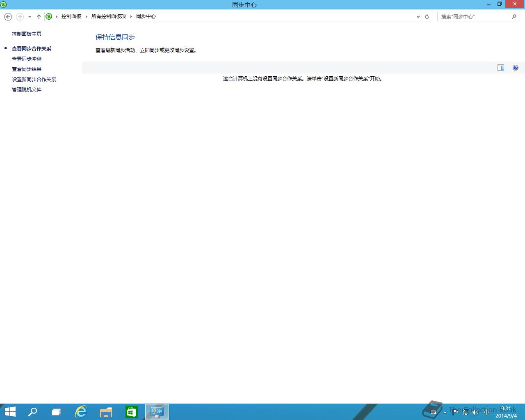Open the touch keyboard tray icon

point(434,412)
